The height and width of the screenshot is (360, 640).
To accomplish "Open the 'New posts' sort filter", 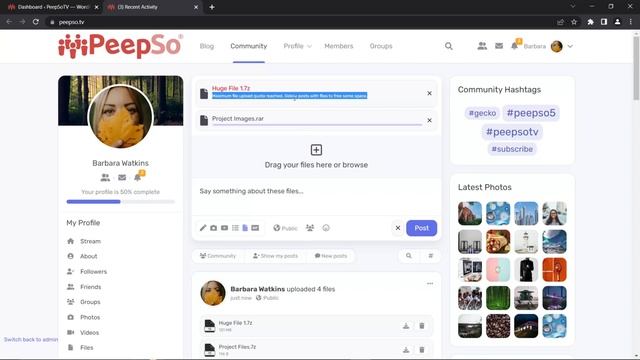I will 331,256.
